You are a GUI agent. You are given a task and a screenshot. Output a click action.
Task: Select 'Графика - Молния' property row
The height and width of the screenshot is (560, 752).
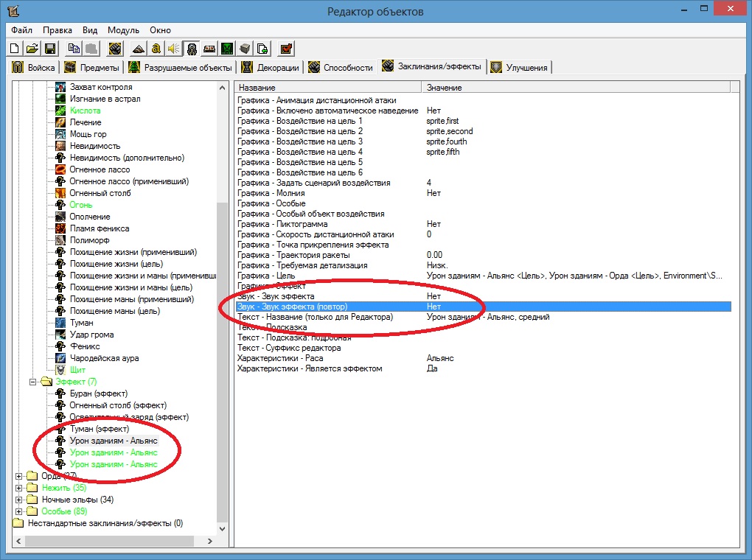point(484,193)
